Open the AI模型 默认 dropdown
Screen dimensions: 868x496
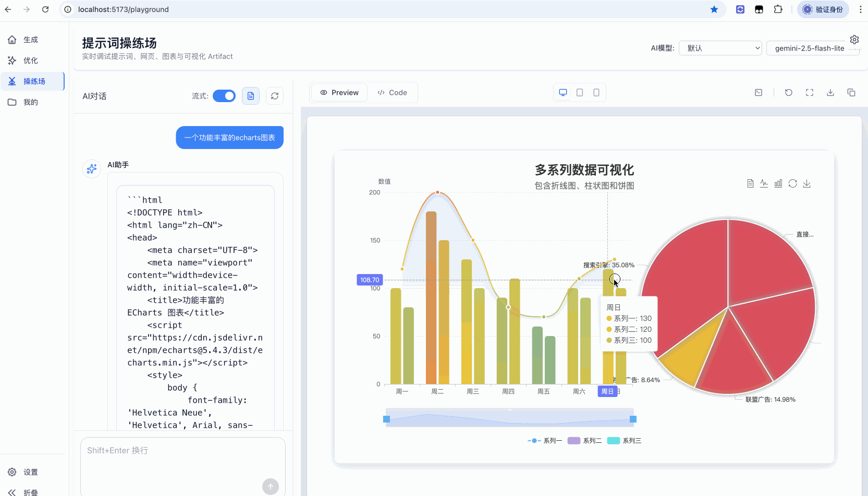click(x=720, y=48)
